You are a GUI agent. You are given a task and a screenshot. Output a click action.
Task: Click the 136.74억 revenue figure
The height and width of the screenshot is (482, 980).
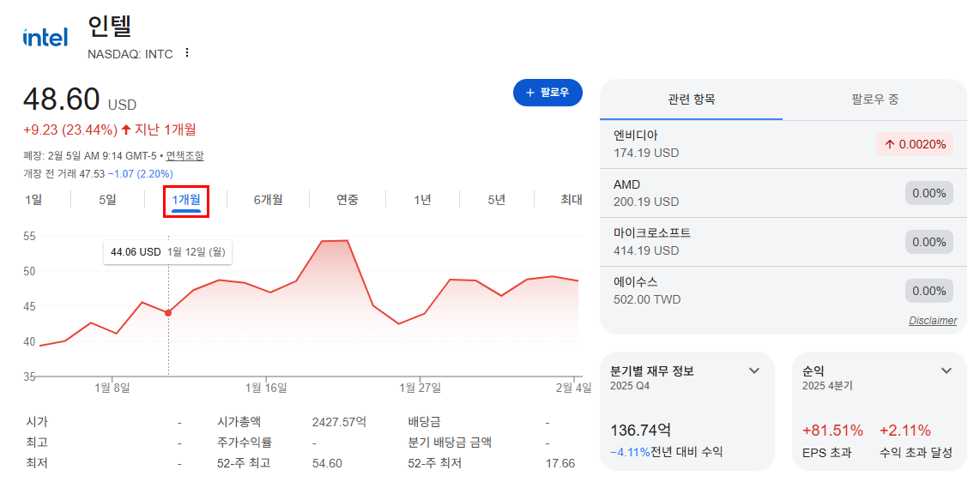(x=641, y=431)
